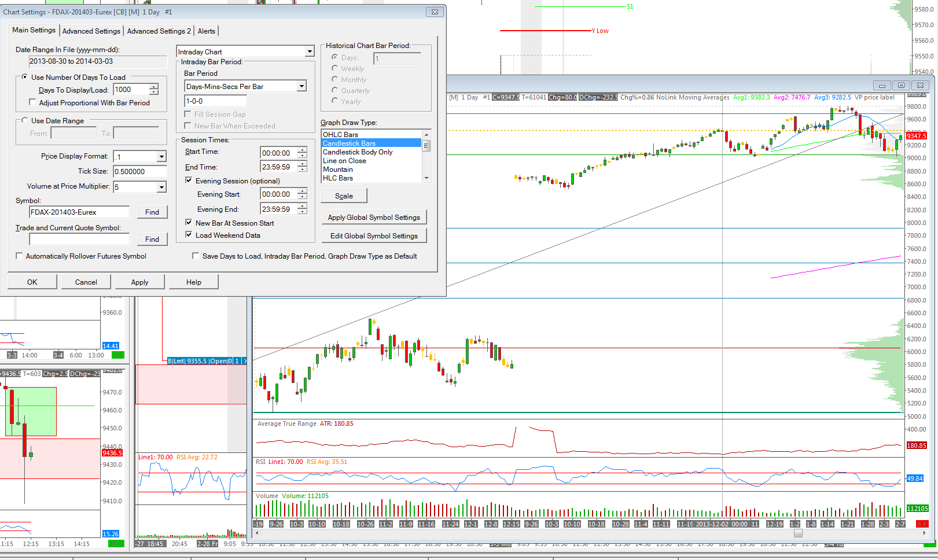Confirm the dialog with OK
Image resolution: width=938 pixels, height=560 pixels.
pos(32,282)
